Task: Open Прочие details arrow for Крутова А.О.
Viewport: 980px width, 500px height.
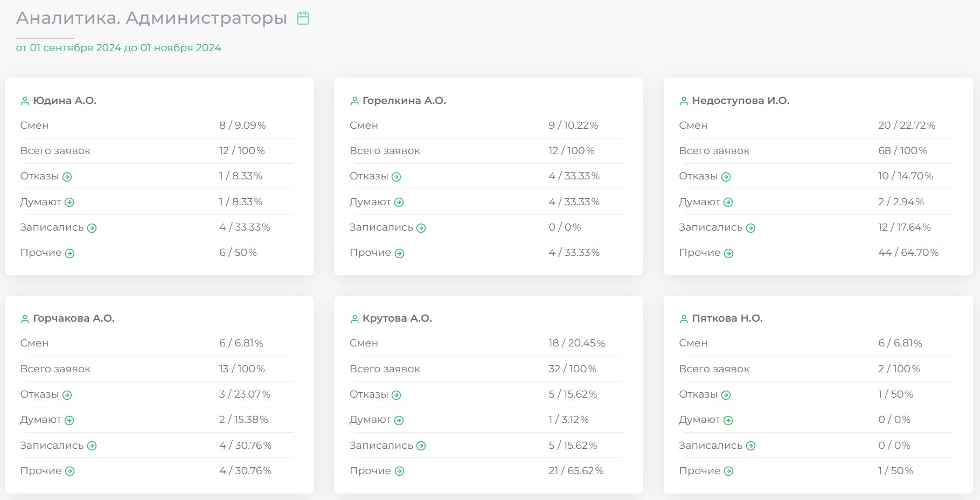Action: coord(400,471)
